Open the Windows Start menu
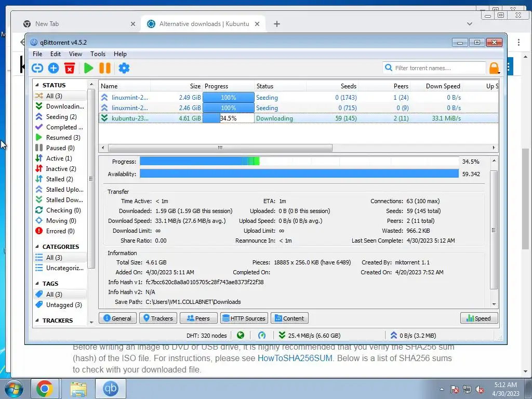This screenshot has width=532, height=399. (x=14, y=389)
